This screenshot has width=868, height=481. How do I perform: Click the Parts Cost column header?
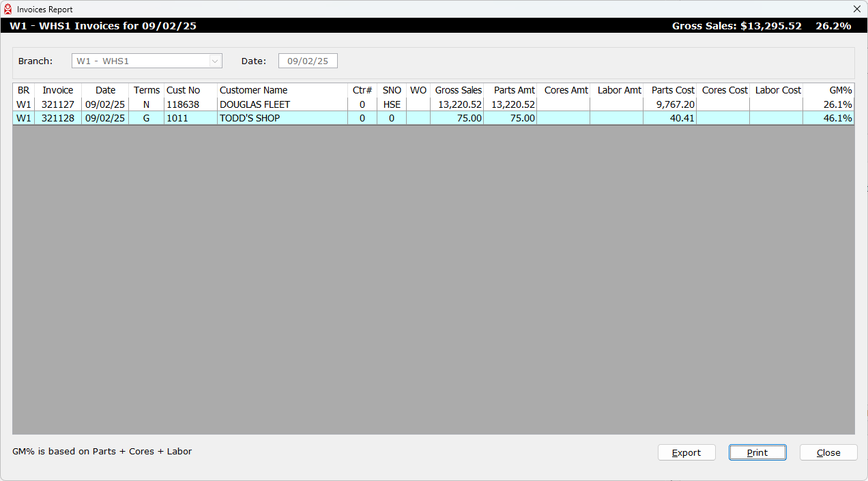[x=672, y=90]
